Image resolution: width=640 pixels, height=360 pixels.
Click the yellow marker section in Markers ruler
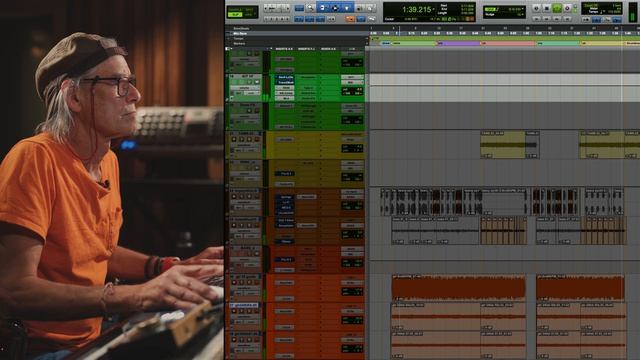pyautogui.click(x=602, y=43)
